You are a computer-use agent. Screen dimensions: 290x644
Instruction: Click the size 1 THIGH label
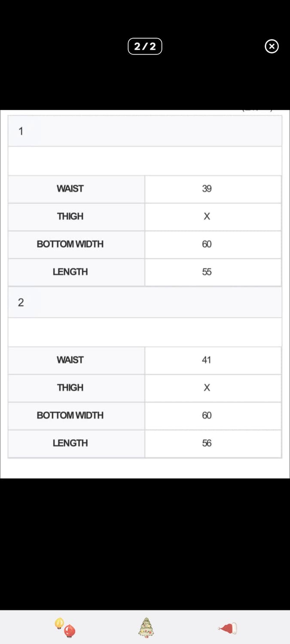point(70,216)
